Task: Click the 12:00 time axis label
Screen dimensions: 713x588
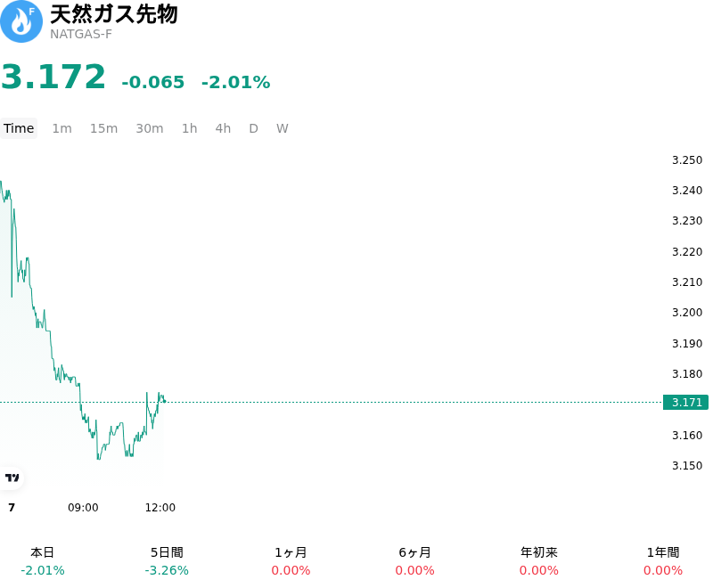Action: click(x=160, y=508)
